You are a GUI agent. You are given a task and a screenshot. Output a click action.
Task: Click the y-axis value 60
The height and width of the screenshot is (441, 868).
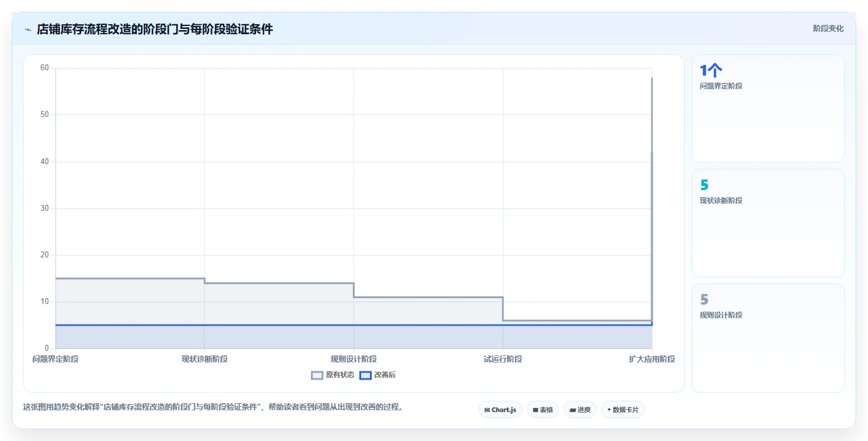pyautogui.click(x=44, y=68)
